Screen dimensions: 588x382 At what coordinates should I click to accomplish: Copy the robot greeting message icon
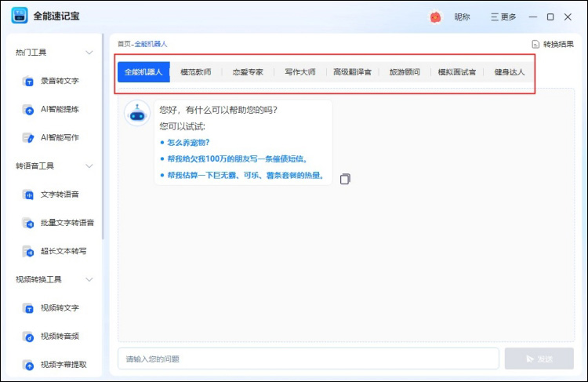pyautogui.click(x=345, y=179)
